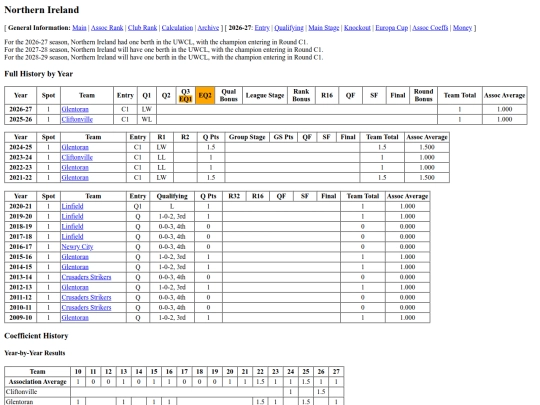
Task: Select the Northern Ireland page title
Action: 42,10
